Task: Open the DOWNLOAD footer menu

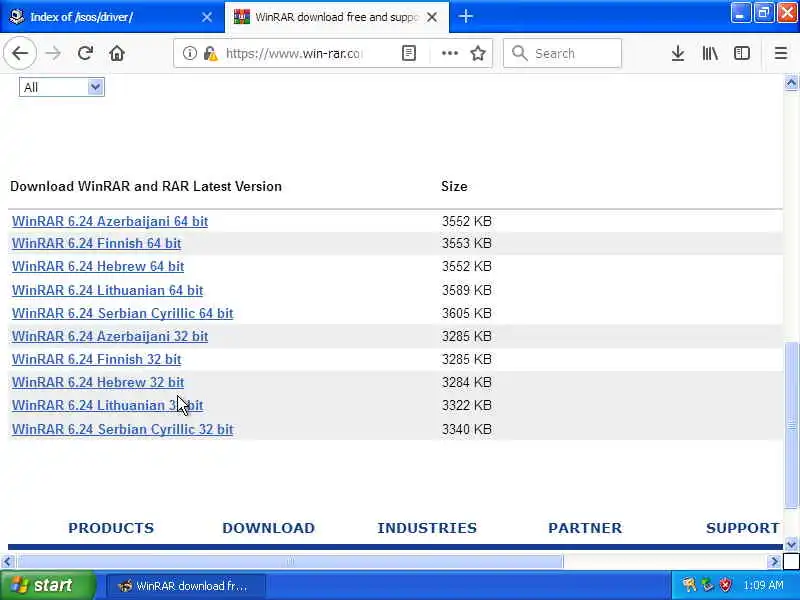Action: pos(269,528)
